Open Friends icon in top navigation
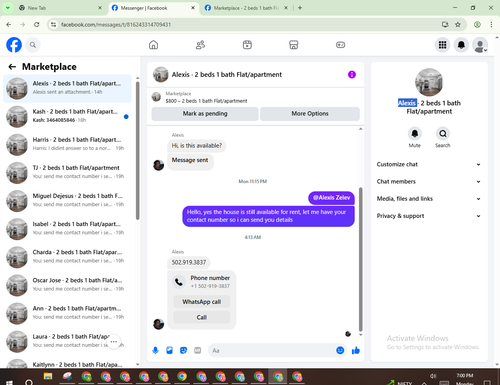Screen dimensions: 500x385 (x=200, y=45)
